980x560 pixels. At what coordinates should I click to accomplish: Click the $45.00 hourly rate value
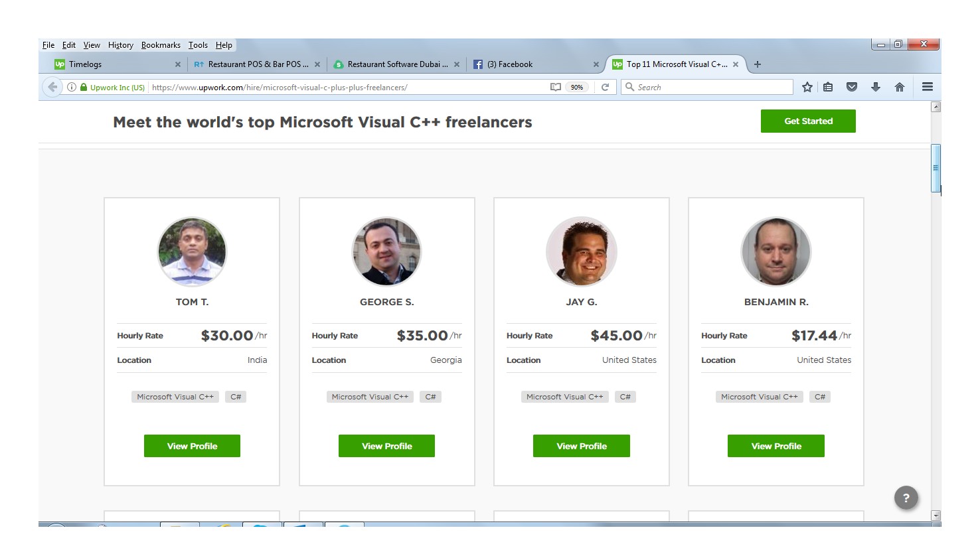click(616, 336)
